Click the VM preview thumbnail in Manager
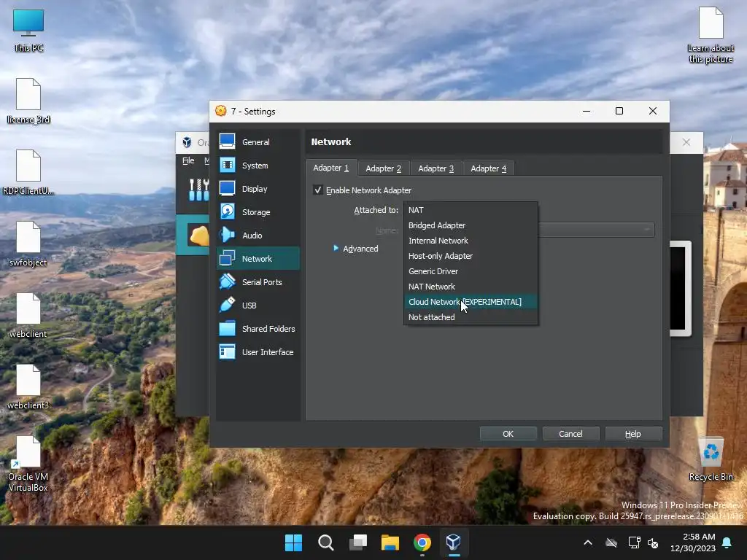Screen dimensions: 747x560 click(x=681, y=289)
